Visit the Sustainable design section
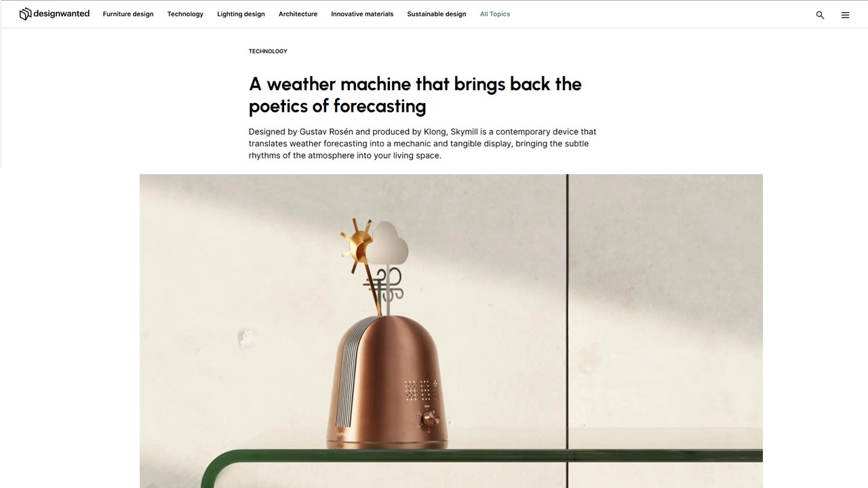The width and height of the screenshot is (868, 488). click(x=437, y=14)
